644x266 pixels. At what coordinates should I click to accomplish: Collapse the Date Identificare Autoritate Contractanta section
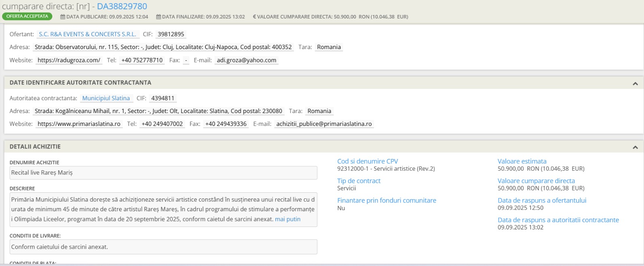tap(635, 83)
